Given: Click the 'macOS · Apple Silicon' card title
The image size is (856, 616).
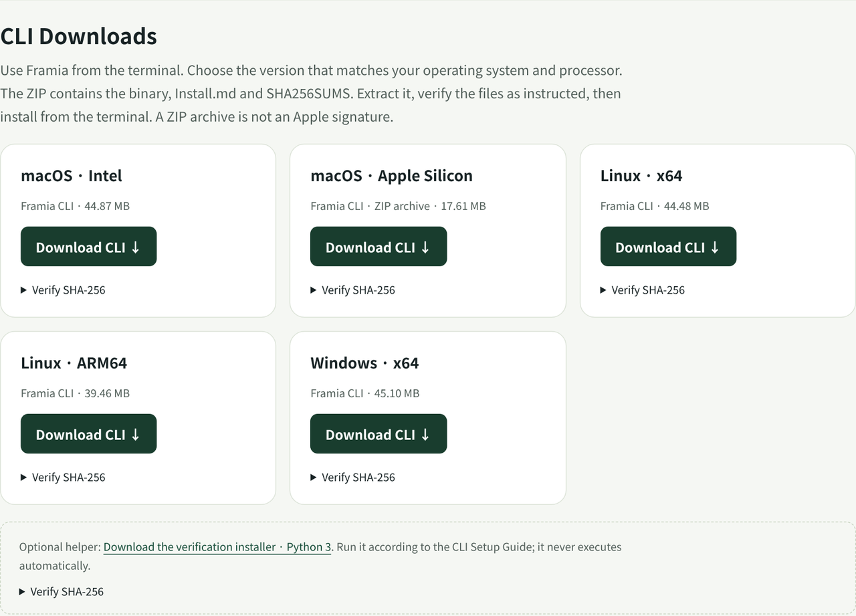Looking at the screenshot, I should click(x=391, y=176).
